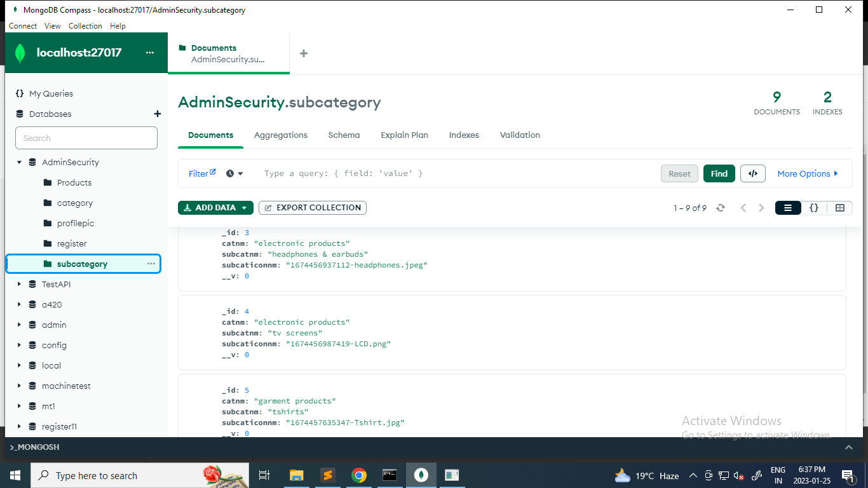Open the Command Prompt taskbar icon

coord(390,475)
